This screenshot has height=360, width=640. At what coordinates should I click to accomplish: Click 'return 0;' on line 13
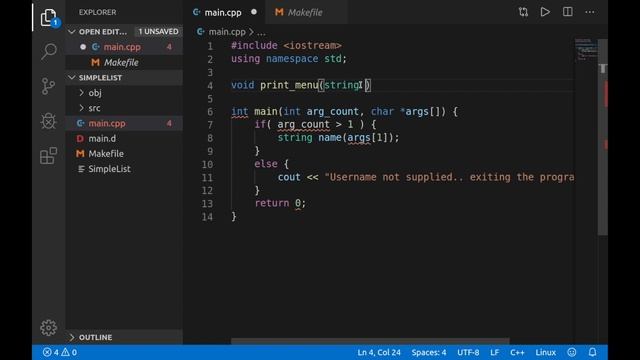(x=280, y=203)
